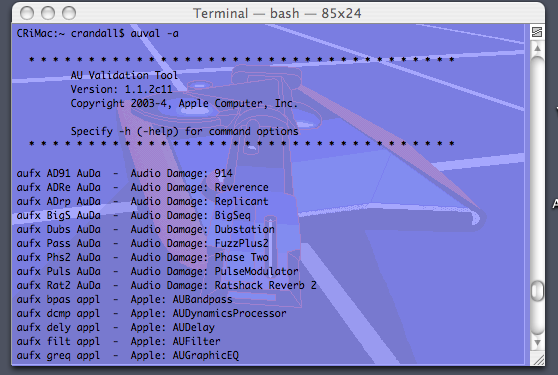Click the 'Apple: AUDelay' row
The width and height of the screenshot is (558, 375).
(x=116, y=327)
